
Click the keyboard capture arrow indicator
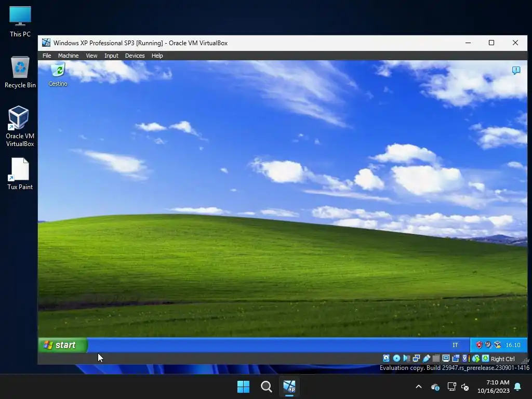(486, 358)
